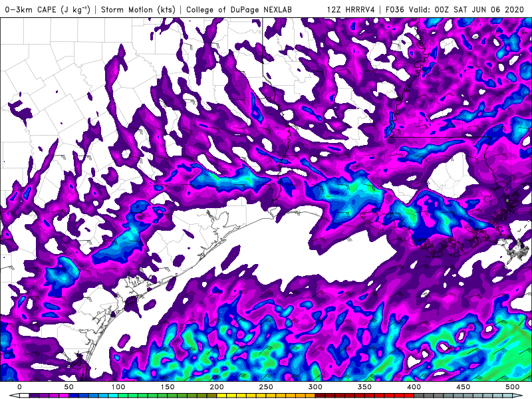Click the "0-3km CAPE (J kg⁻¹)" title text
The width and height of the screenshot is (532, 399).
(x=47, y=9)
